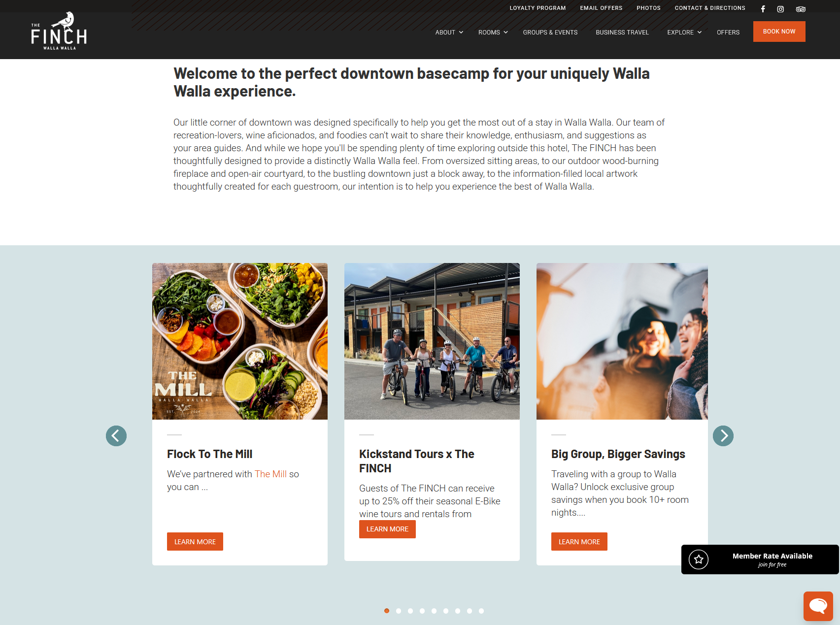The width and height of the screenshot is (840, 625).
Task: Open the chat bubble widget
Action: pos(818,606)
